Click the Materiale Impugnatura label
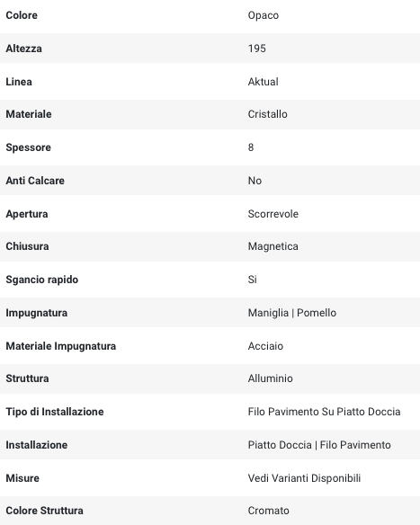The width and height of the screenshot is (420, 525). tap(61, 346)
